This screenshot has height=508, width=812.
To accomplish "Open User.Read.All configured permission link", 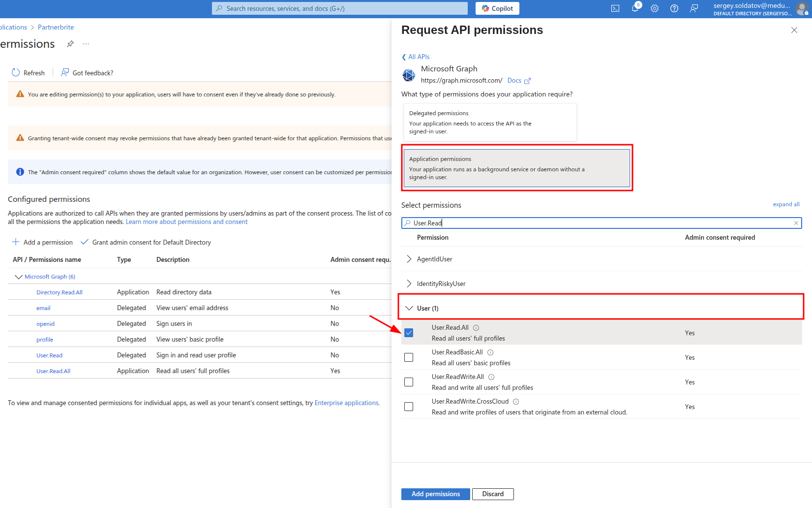I will point(53,371).
